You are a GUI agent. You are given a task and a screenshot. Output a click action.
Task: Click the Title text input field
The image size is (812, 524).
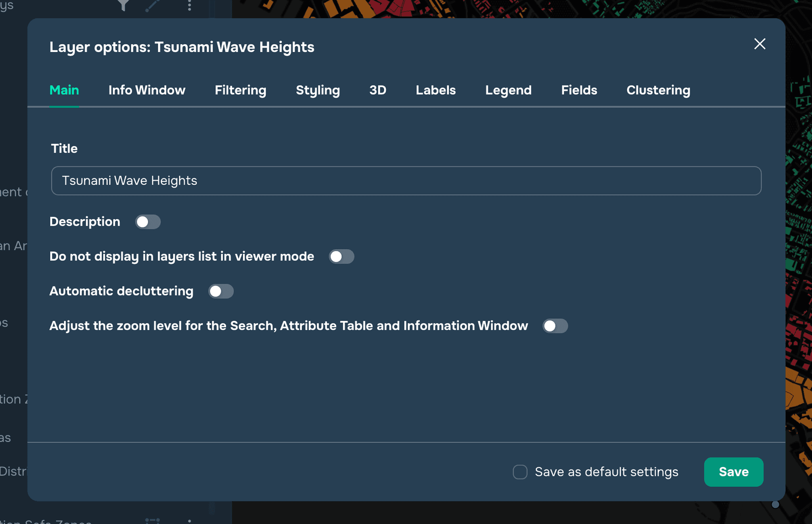406,181
